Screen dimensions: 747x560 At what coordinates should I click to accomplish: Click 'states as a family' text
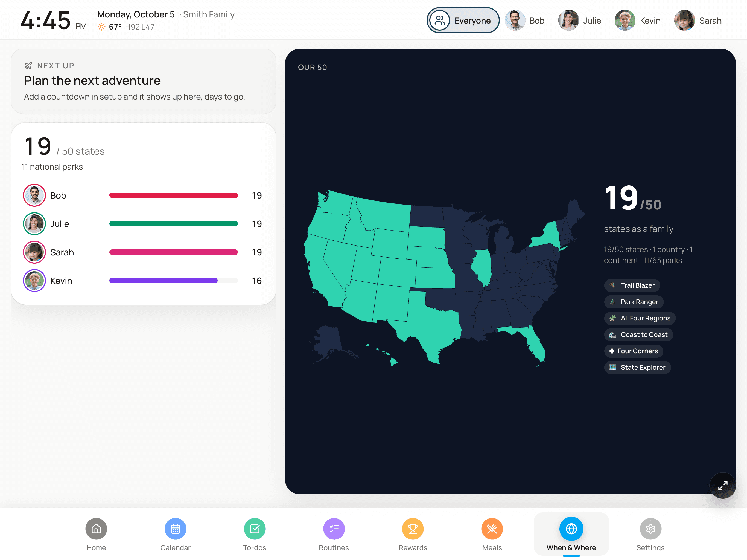point(638,229)
